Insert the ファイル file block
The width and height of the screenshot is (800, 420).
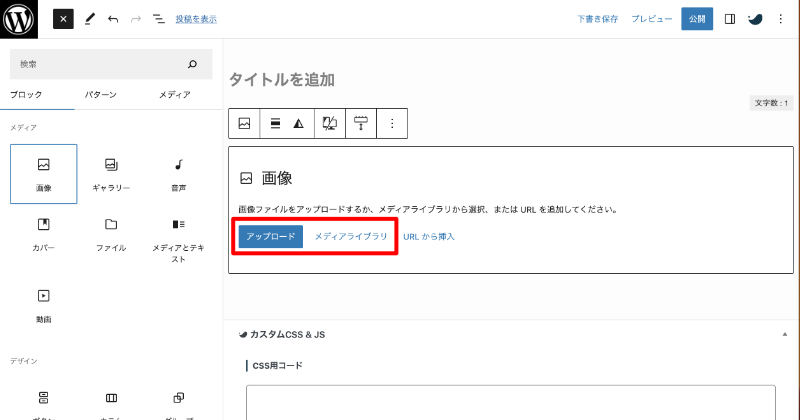pos(111,233)
